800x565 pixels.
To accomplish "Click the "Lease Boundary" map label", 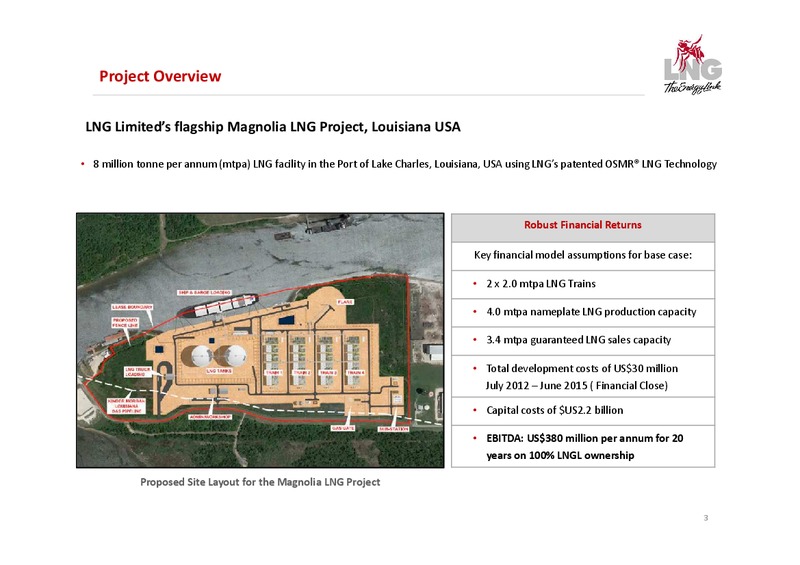I will (132, 307).
